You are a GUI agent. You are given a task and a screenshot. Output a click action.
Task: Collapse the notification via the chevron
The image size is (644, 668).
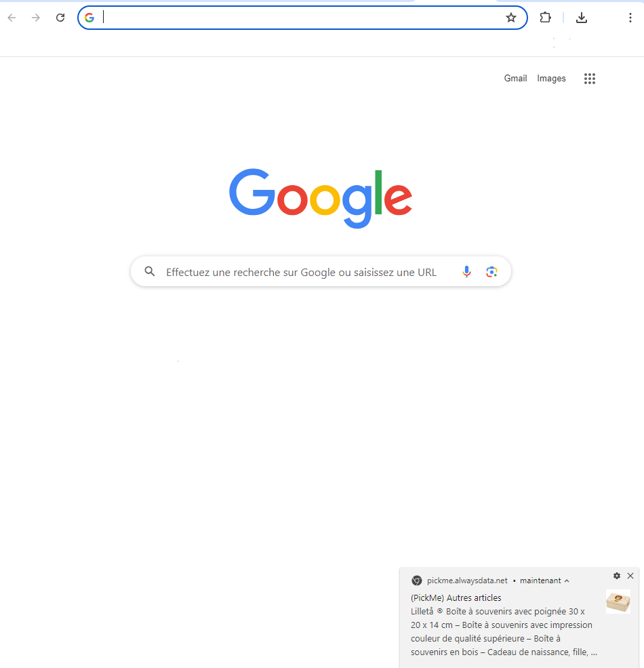(x=567, y=581)
